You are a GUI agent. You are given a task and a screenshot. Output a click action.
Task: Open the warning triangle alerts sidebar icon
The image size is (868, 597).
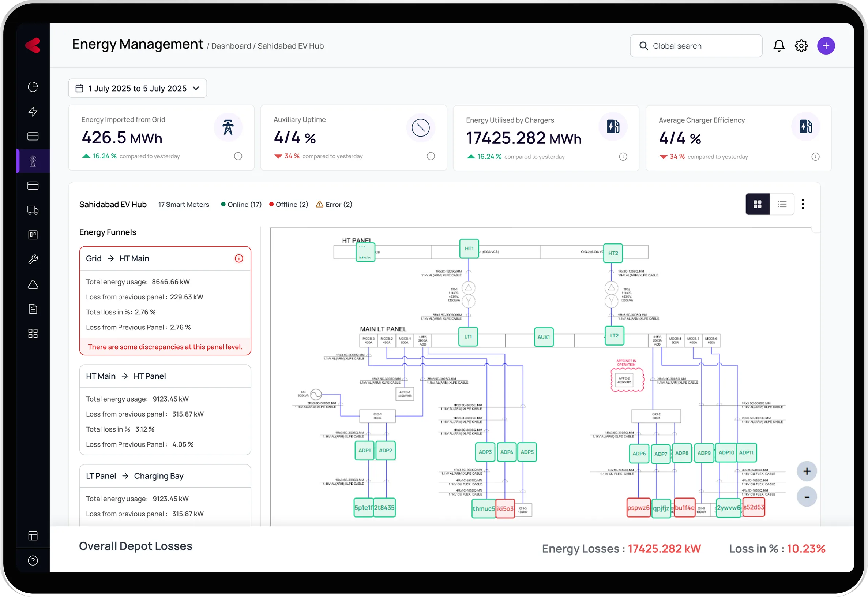pos(33,284)
